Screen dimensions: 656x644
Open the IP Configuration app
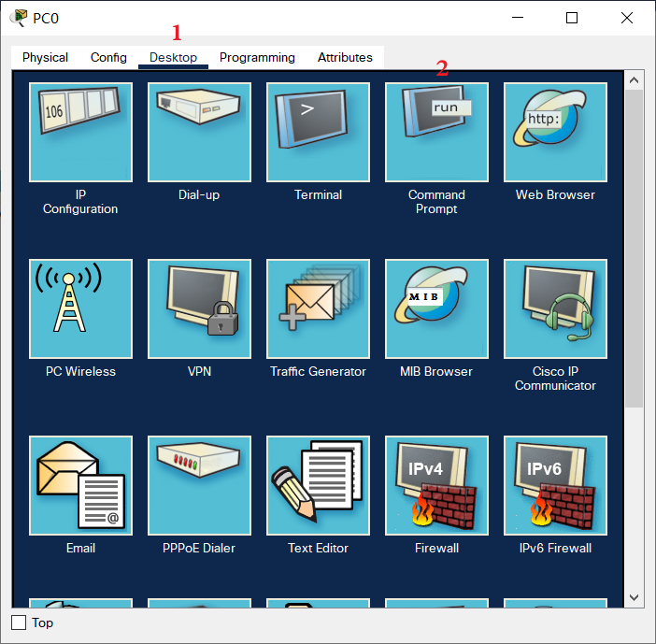coord(80,132)
